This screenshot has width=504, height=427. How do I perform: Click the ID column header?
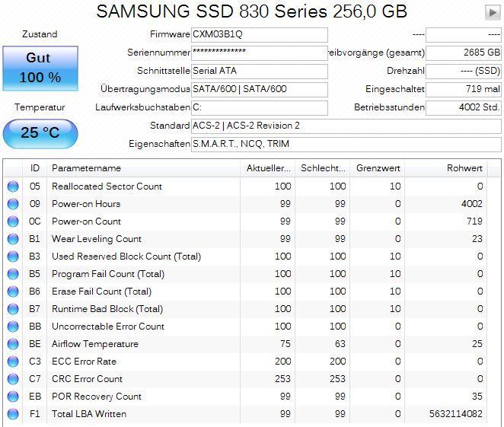point(35,168)
